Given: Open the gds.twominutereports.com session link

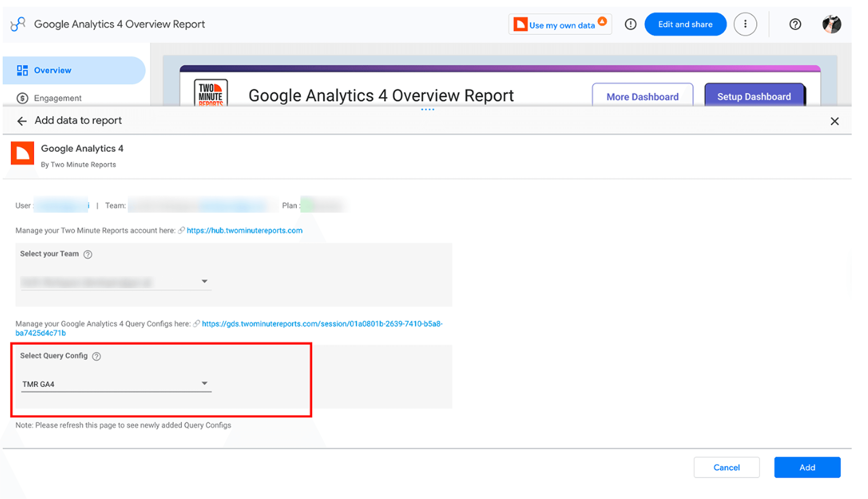Looking at the screenshot, I should pos(229,328).
